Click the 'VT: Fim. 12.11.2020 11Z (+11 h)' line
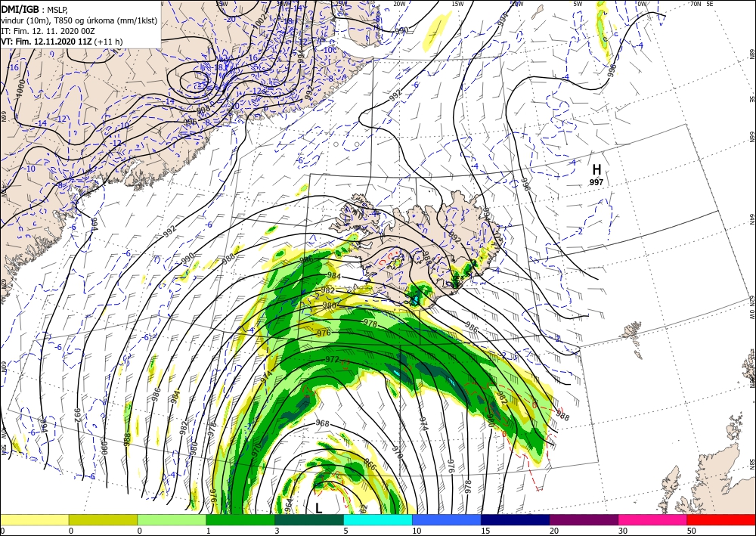The image size is (756, 536). tap(62, 42)
